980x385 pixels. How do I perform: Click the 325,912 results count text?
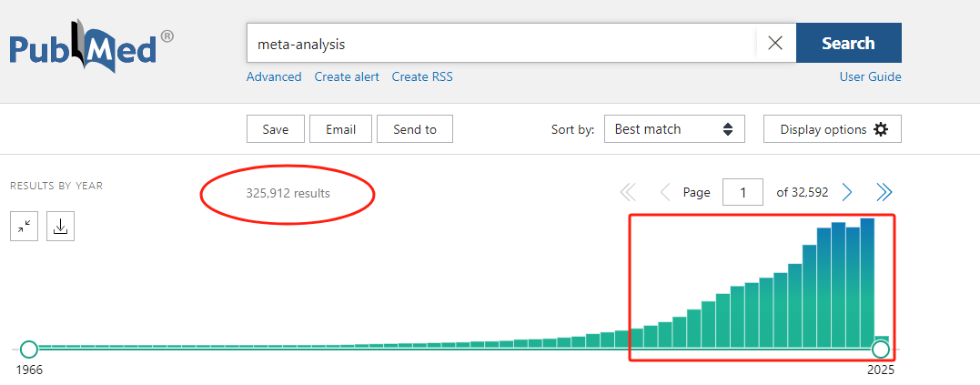288,194
